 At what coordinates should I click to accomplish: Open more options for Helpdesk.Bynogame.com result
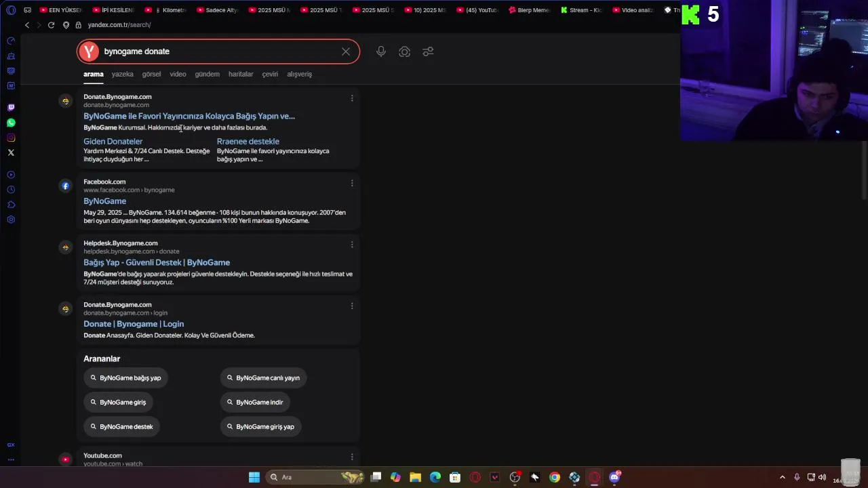coord(352,245)
